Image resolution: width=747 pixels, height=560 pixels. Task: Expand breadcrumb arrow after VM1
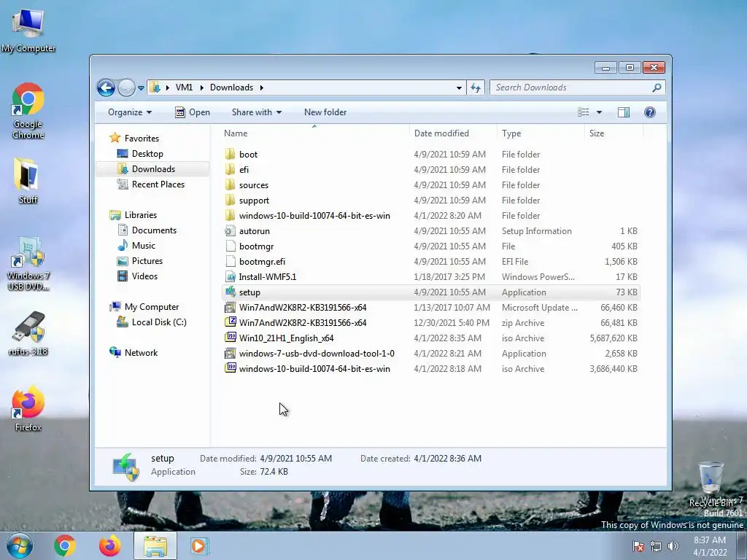(201, 87)
